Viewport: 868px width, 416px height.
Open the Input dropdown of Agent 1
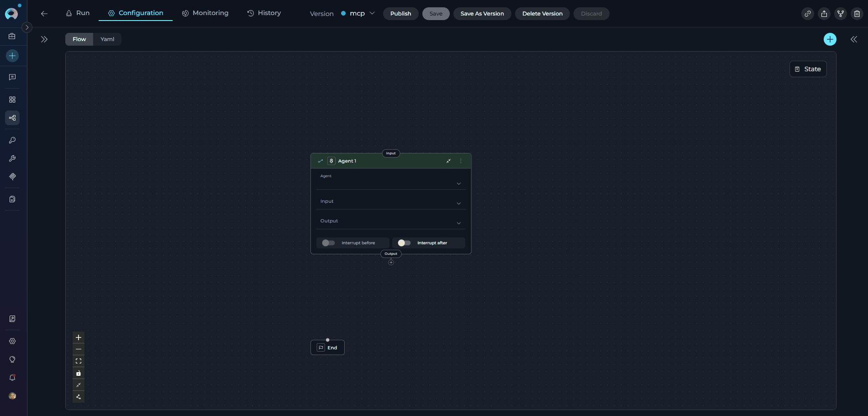(x=459, y=203)
